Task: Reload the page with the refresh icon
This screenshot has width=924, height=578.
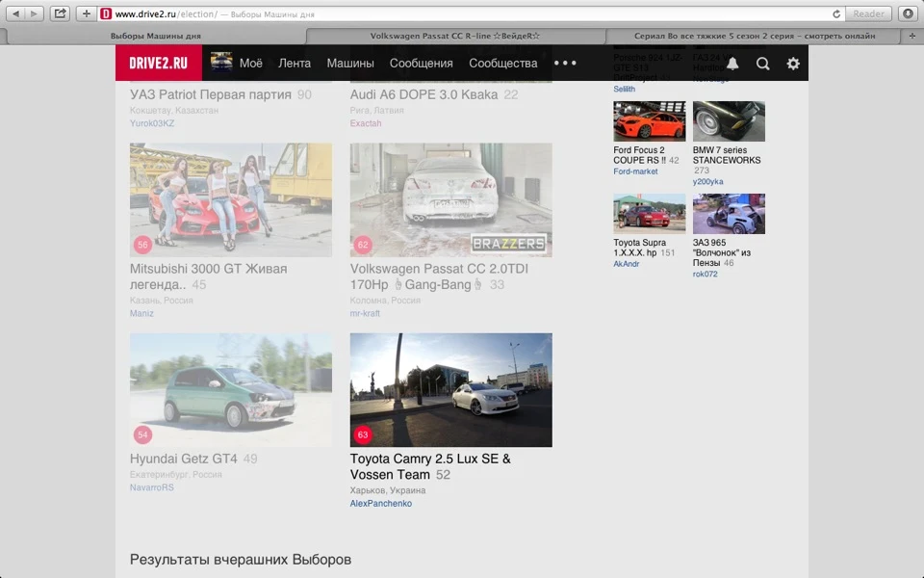Action: point(836,13)
